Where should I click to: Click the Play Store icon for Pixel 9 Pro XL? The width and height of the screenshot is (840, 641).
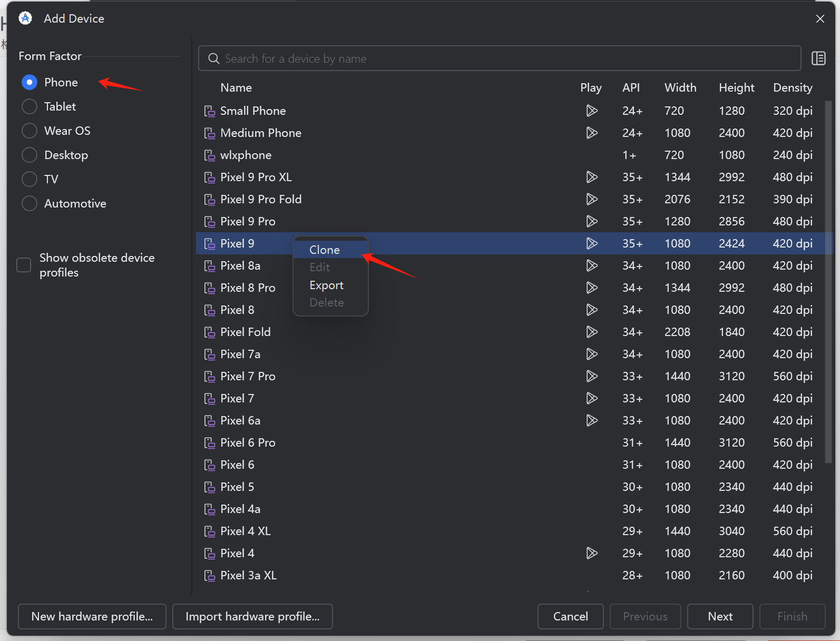[592, 177]
